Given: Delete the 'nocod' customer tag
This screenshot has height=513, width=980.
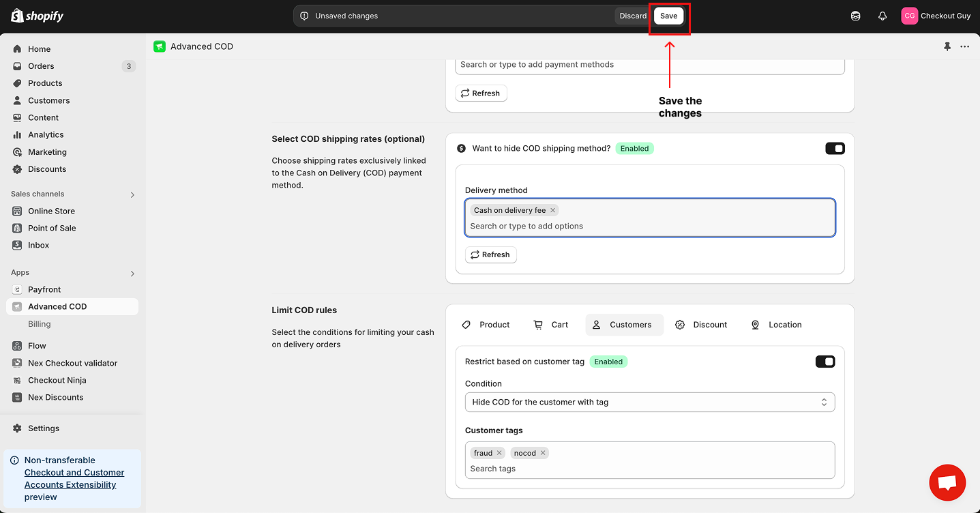Looking at the screenshot, I should point(543,453).
